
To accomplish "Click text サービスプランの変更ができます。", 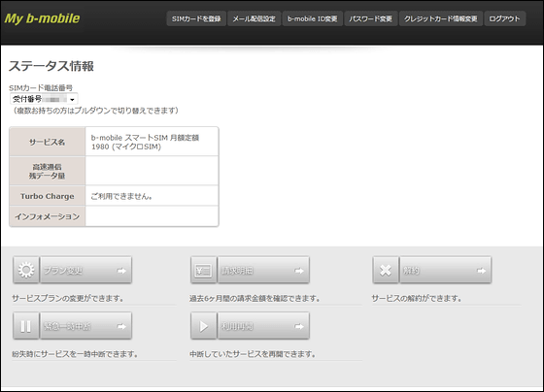I will pyautogui.click(x=68, y=298).
